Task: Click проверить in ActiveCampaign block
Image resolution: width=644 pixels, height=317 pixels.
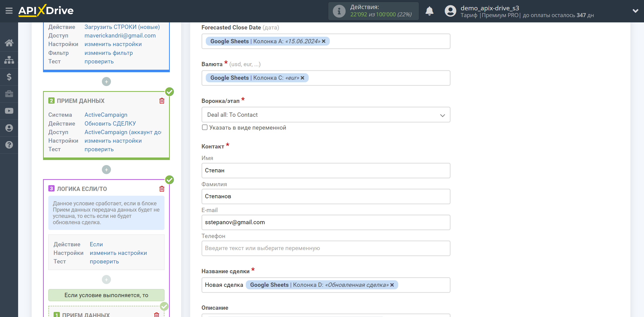Action: [x=99, y=149]
